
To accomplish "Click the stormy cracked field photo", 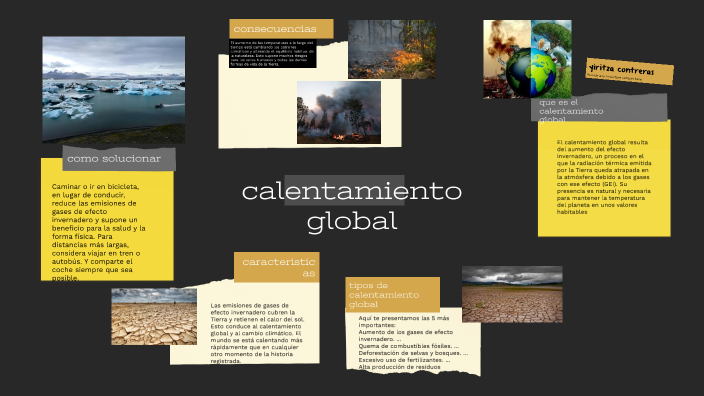I will [512, 294].
